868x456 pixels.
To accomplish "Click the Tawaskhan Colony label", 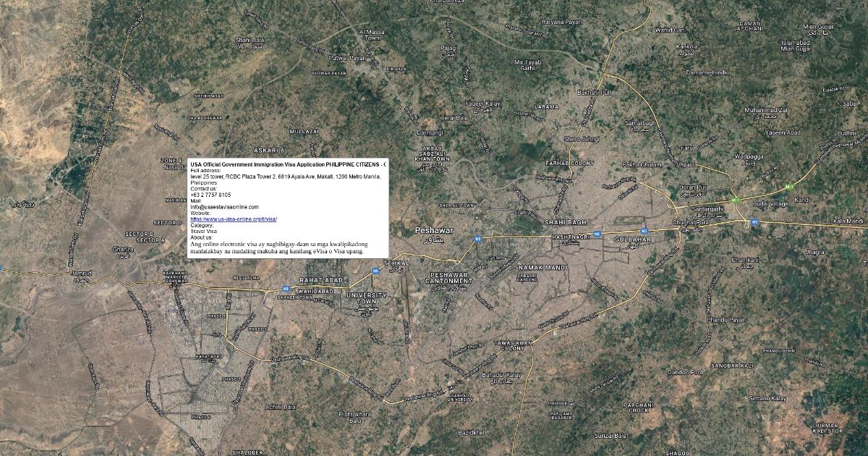I will coord(511,345).
